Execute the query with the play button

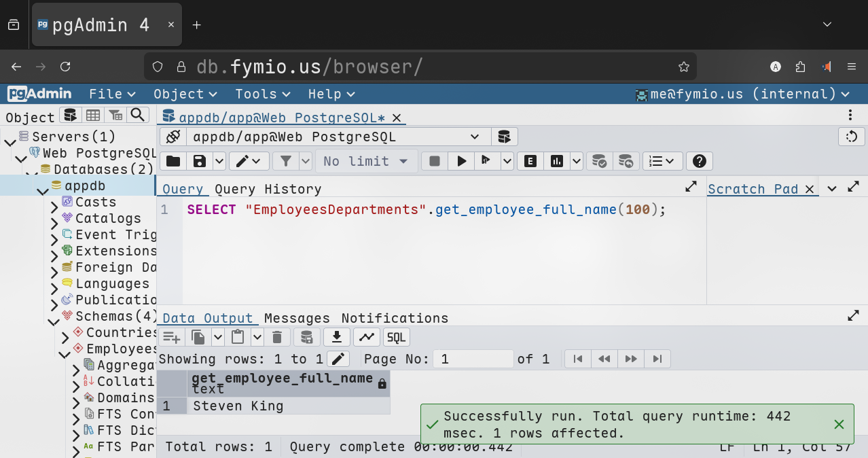pyautogui.click(x=462, y=161)
